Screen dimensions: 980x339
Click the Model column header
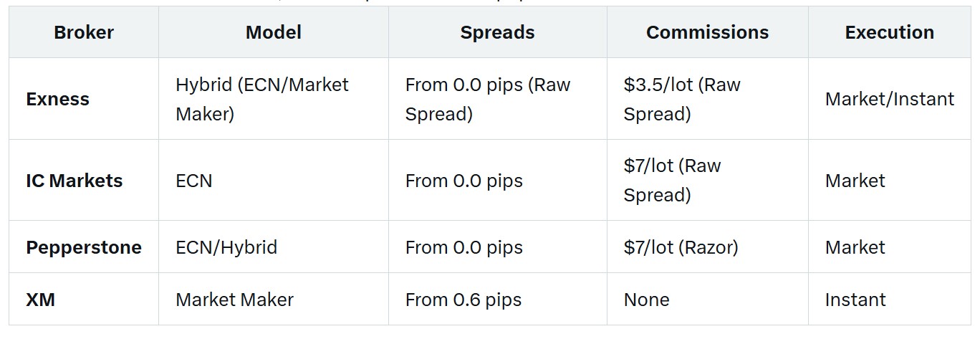point(273,32)
